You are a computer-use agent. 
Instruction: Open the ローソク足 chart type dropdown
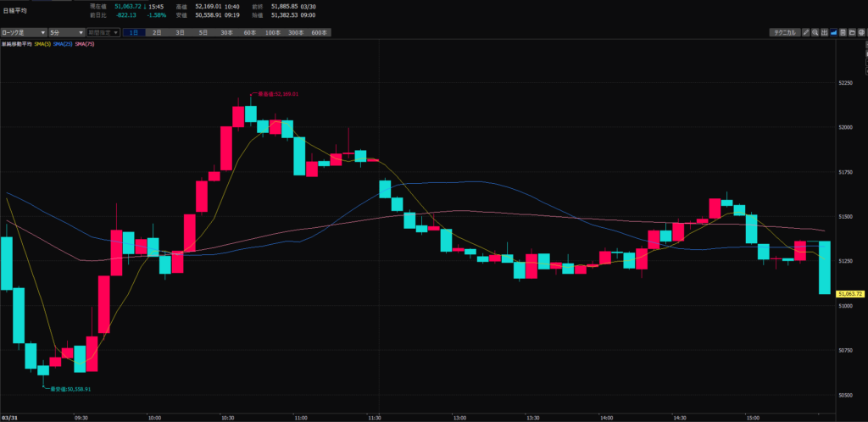pos(25,32)
